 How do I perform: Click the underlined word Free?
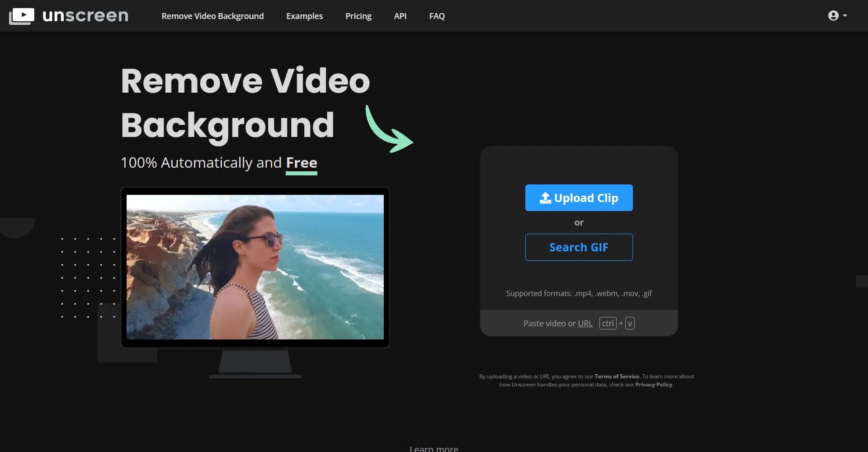pos(302,163)
